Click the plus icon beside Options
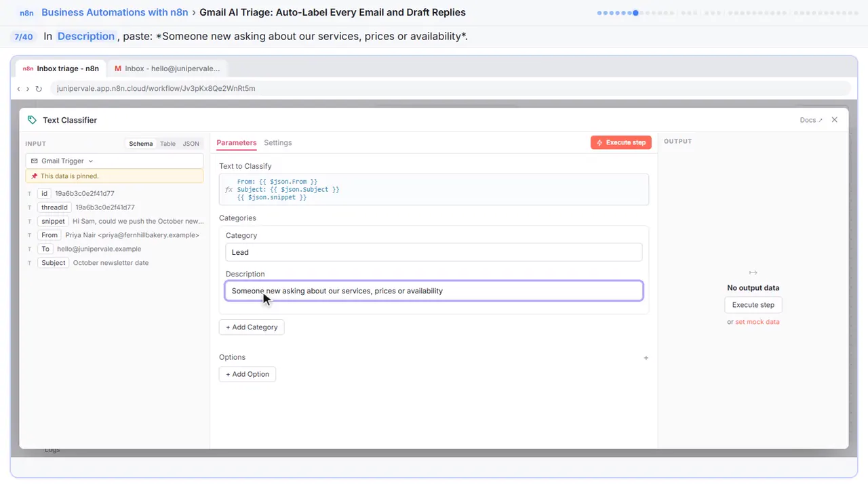The image size is (868, 488). point(646,358)
